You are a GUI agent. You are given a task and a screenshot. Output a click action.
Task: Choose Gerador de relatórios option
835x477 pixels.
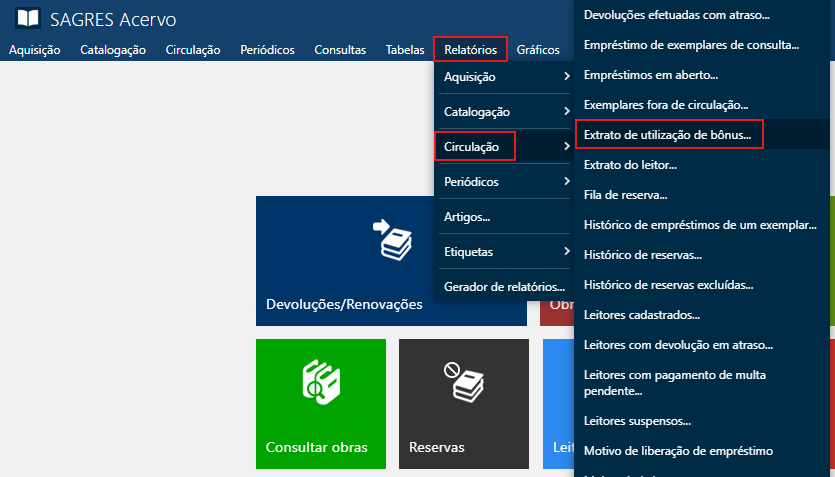pos(504,286)
